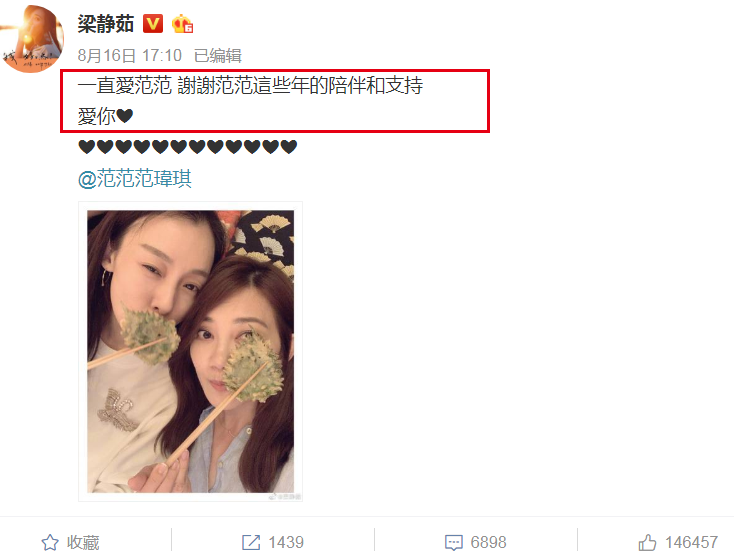734x551 pixels.
Task: Click the comment bubble icon
Action: pyautogui.click(x=453, y=542)
